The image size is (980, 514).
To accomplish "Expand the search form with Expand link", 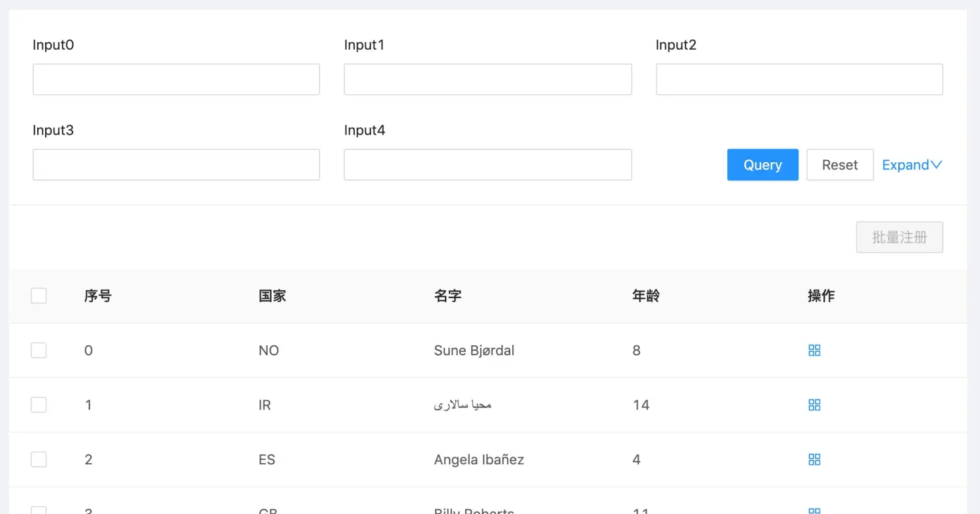I will pos(911,165).
